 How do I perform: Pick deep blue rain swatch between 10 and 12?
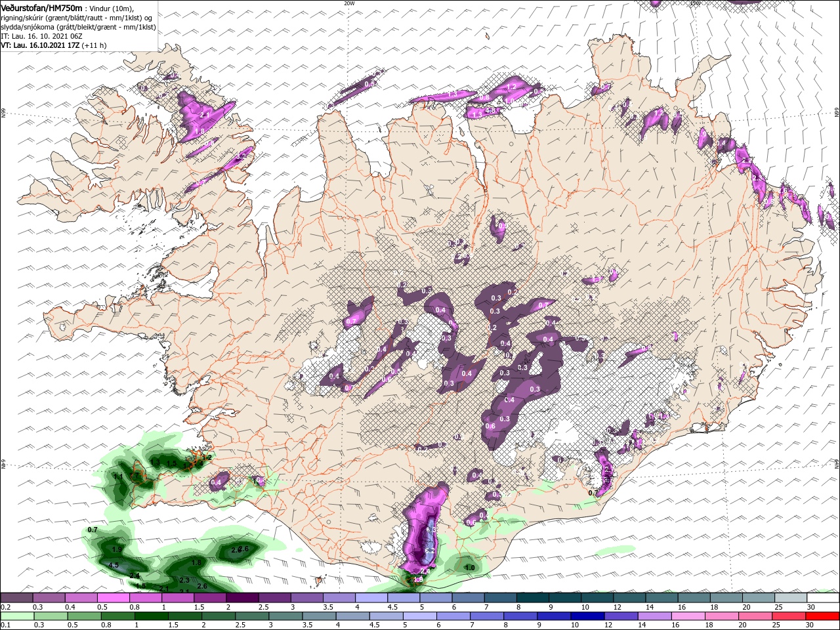click(x=587, y=616)
